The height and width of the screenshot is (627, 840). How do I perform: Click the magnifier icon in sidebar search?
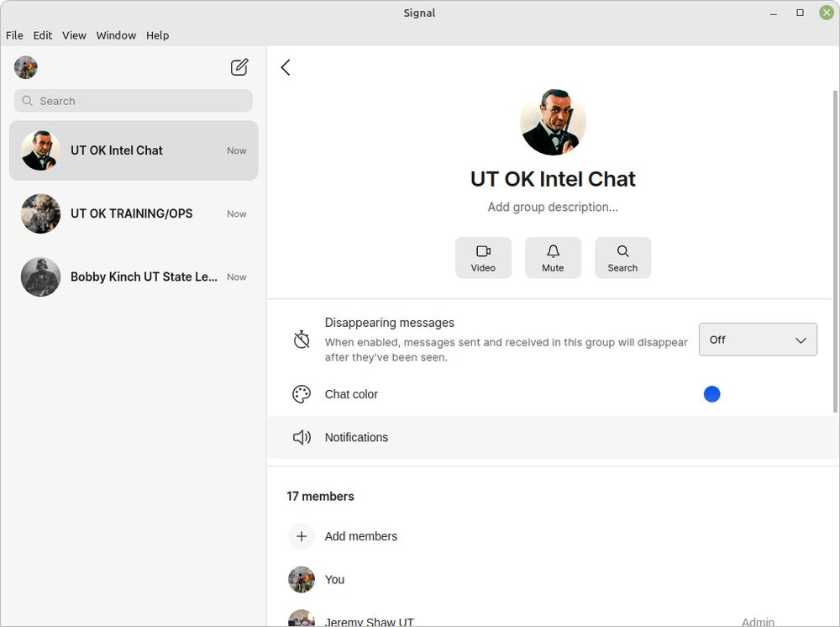28,101
